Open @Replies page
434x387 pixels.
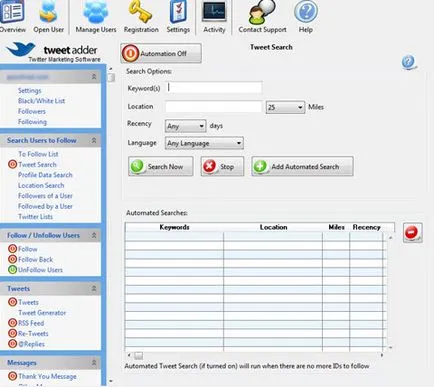point(31,343)
